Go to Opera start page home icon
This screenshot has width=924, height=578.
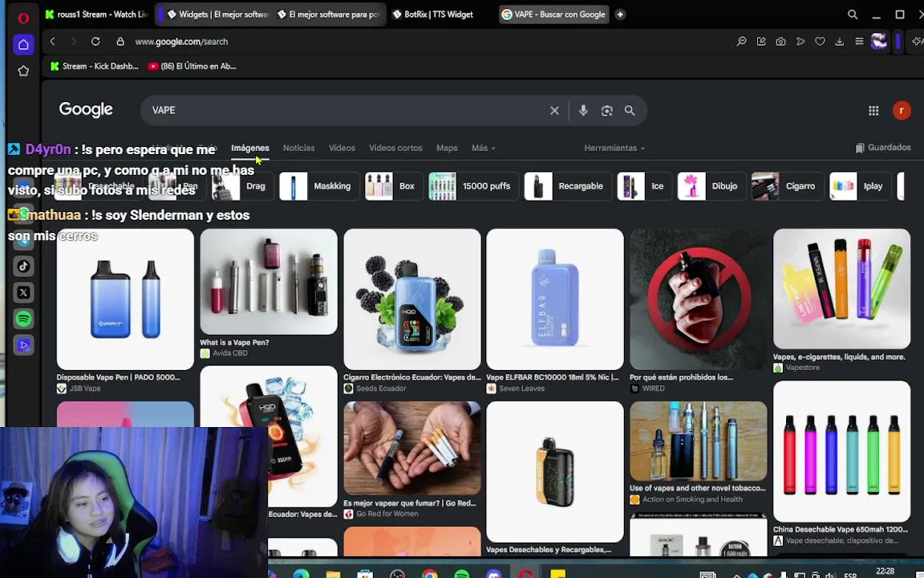[23, 44]
